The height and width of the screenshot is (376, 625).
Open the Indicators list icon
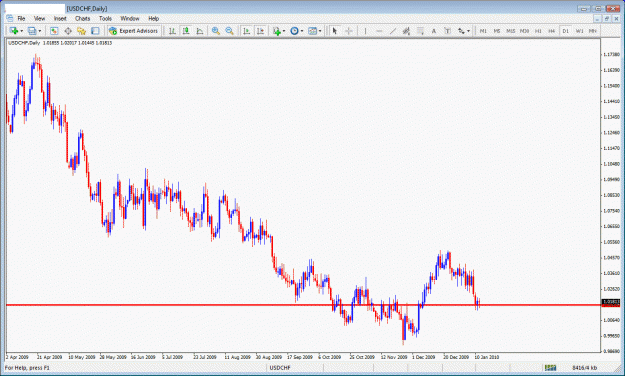coord(277,31)
